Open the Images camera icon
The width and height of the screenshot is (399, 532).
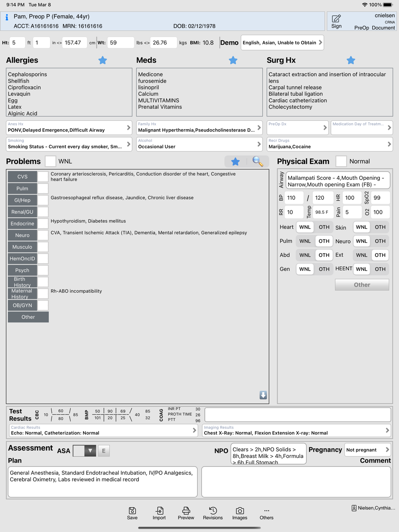[x=240, y=513]
